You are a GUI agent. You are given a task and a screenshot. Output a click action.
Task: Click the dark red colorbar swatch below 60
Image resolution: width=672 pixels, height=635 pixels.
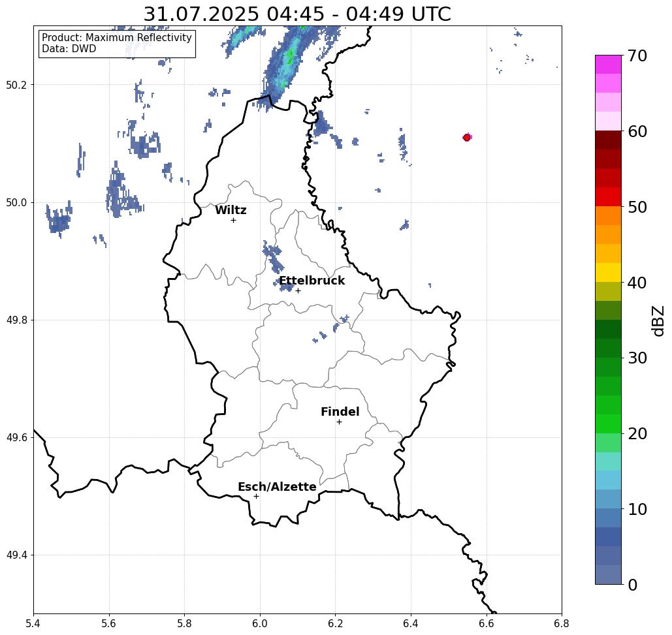[x=608, y=140]
